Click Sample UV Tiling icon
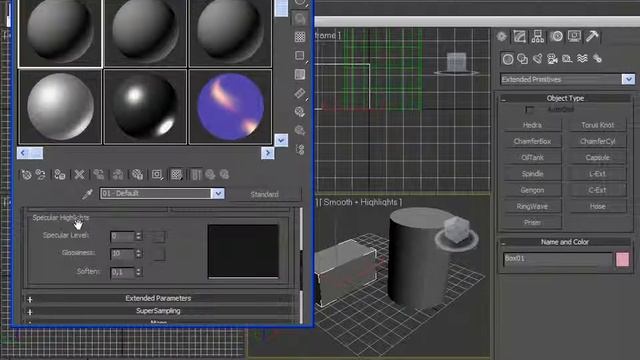 pos(300,56)
